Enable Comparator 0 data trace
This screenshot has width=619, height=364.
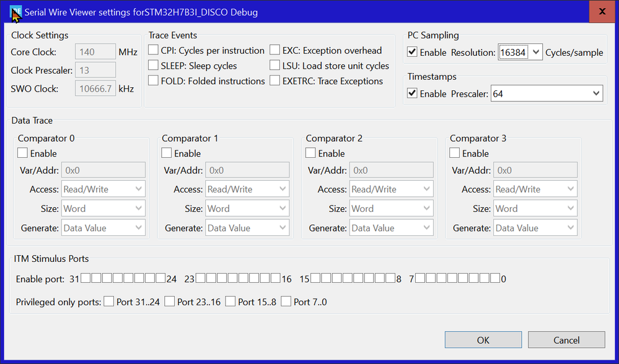coord(22,153)
